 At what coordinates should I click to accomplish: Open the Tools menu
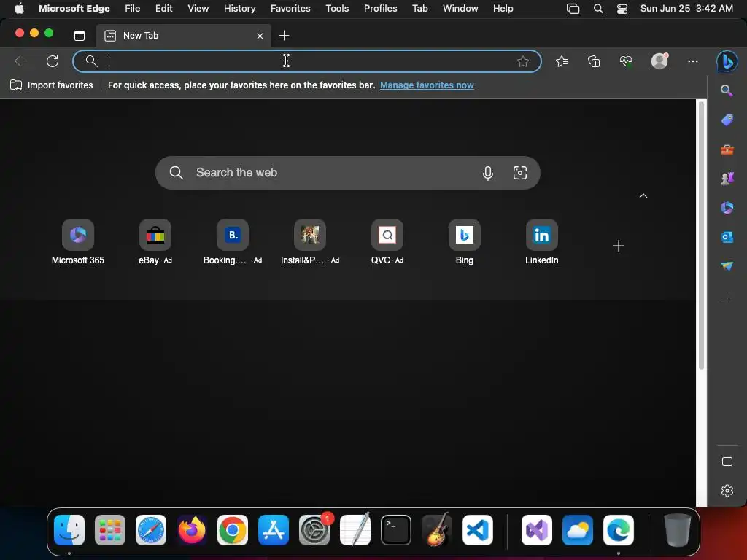pyautogui.click(x=337, y=9)
